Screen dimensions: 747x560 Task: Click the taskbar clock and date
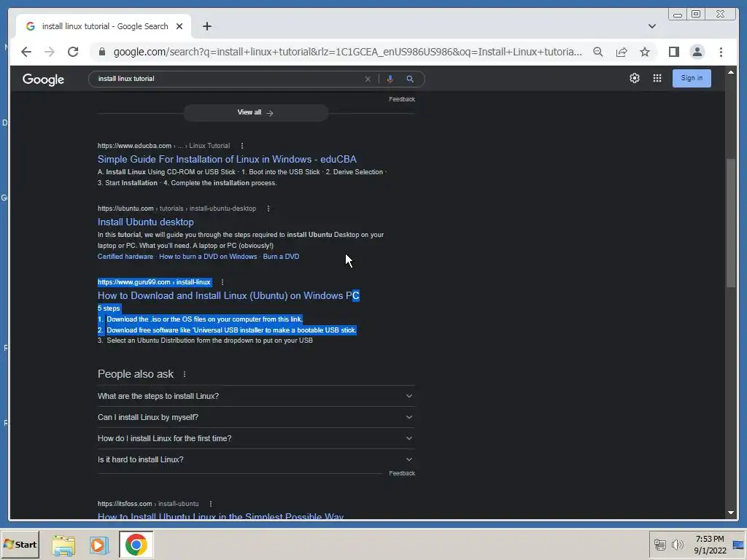709,545
